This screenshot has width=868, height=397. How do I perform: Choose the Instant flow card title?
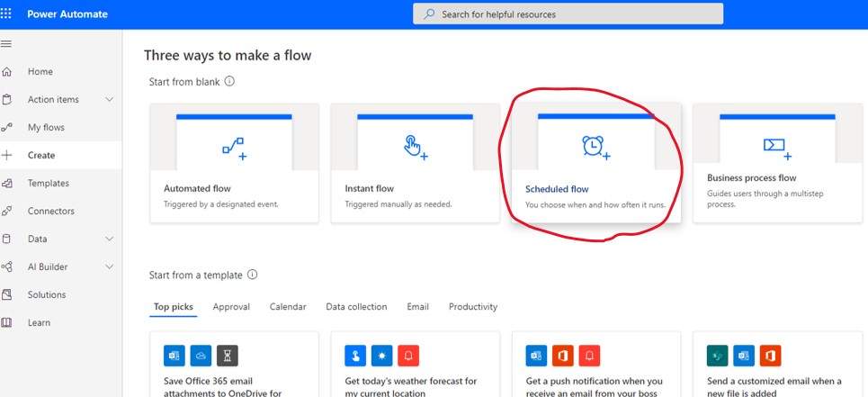coord(369,188)
